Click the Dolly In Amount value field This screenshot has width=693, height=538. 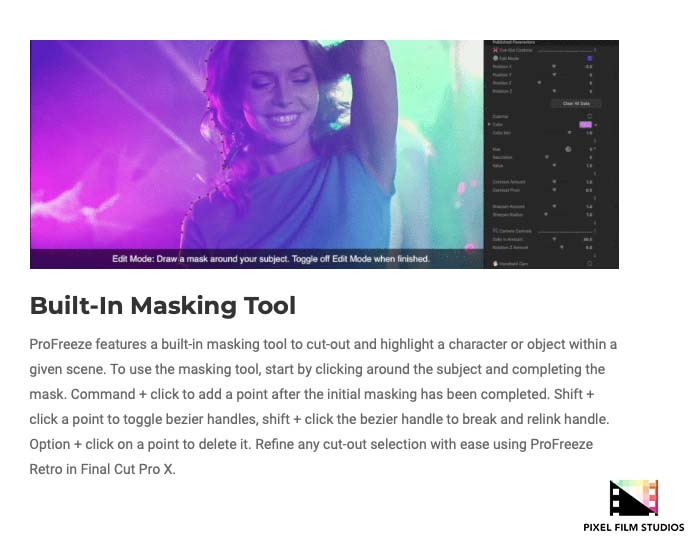pyautogui.click(x=587, y=240)
